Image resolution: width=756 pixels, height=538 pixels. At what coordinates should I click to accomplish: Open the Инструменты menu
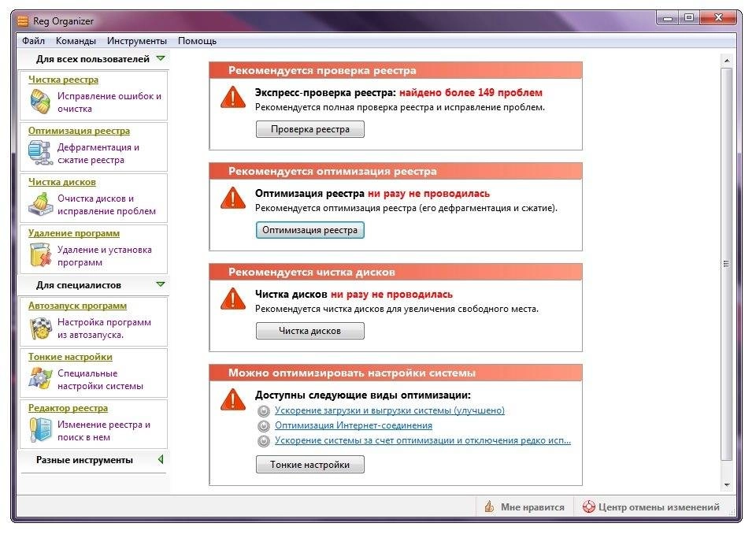coord(137,41)
